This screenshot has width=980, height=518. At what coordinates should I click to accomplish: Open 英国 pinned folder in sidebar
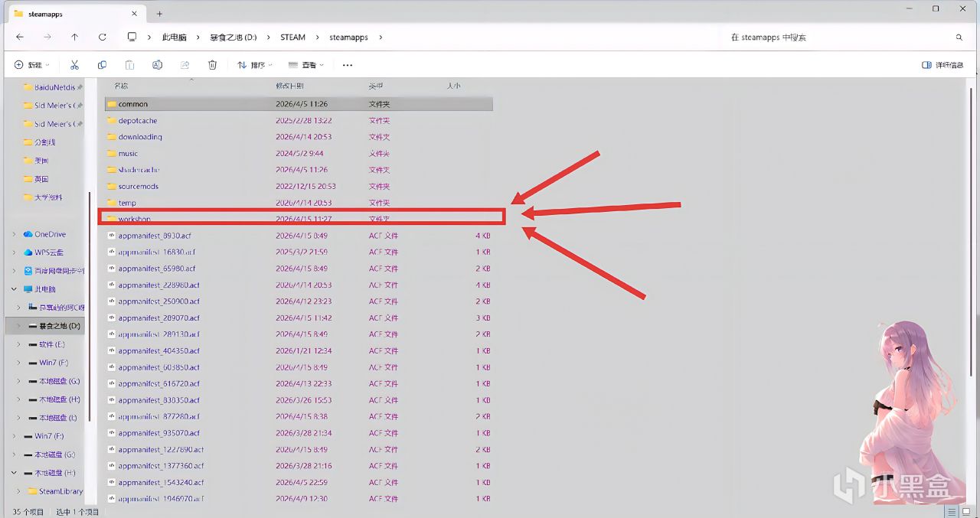click(x=35, y=179)
